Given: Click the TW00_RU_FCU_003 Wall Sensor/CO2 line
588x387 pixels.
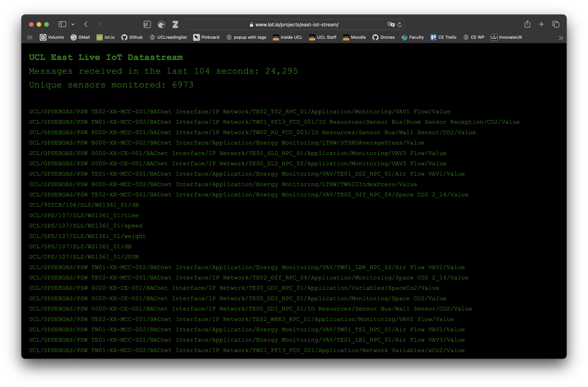Looking at the screenshot, I should [x=252, y=132].
